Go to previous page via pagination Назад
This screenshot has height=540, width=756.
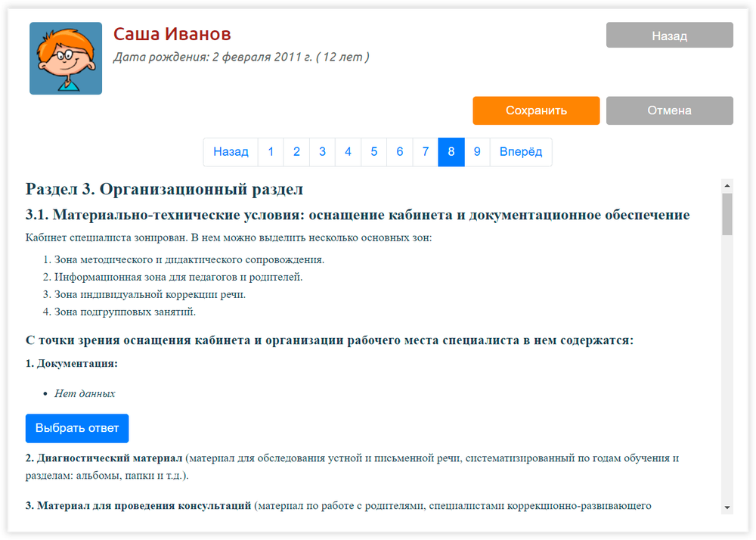click(231, 152)
